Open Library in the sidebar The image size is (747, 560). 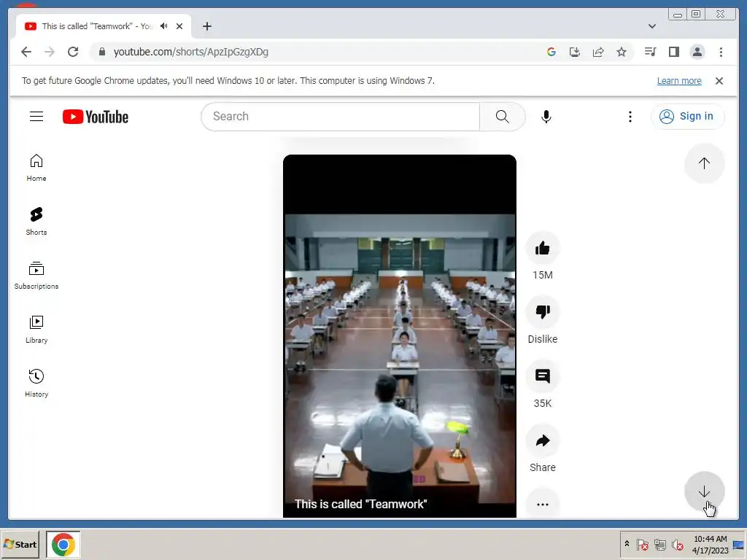36,330
